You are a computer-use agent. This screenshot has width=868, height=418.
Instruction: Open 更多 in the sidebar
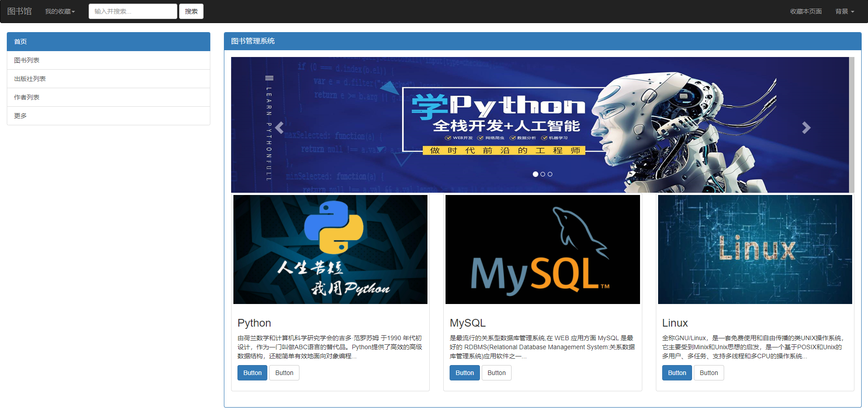(x=109, y=116)
